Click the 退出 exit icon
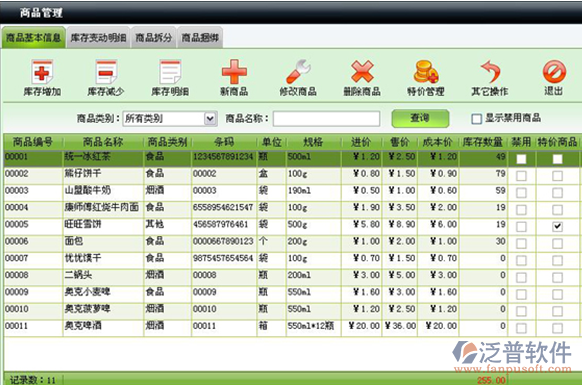Viewport: 582px width, 385px height. pos(554,72)
